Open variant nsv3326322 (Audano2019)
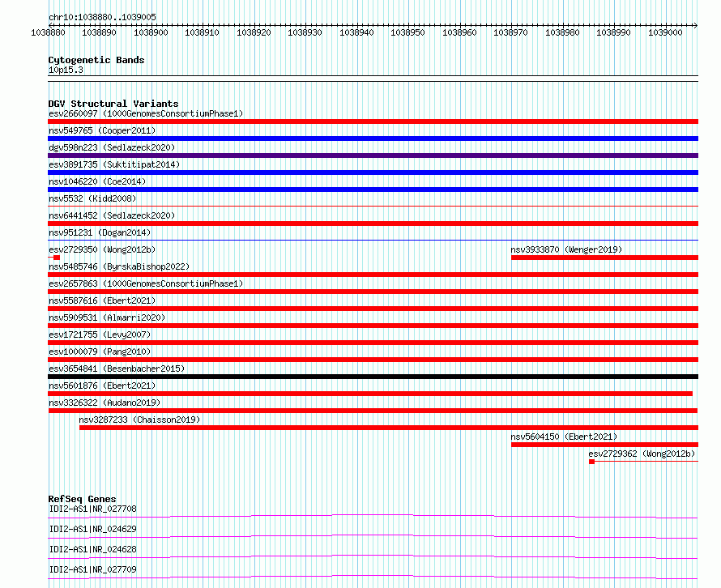 105,403
